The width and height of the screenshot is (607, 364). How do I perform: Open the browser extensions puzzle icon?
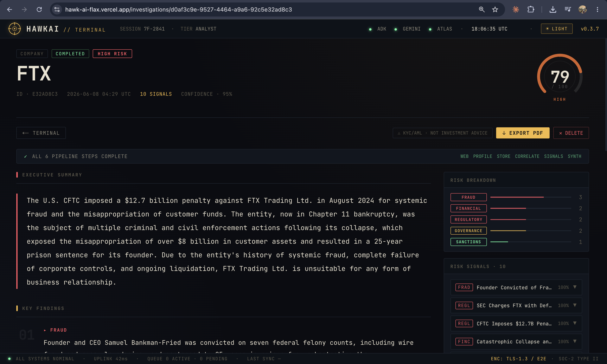(x=531, y=9)
